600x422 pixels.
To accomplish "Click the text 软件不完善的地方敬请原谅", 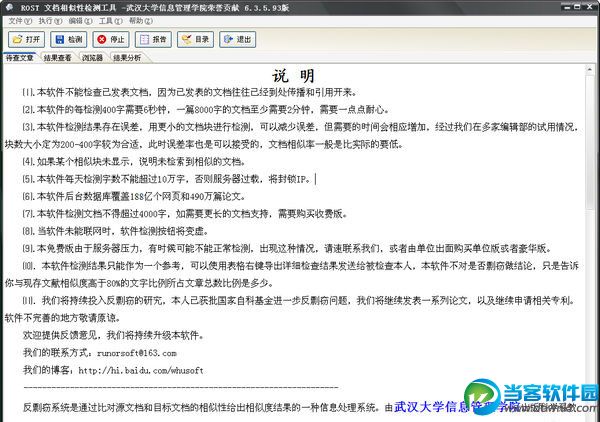I will coord(63,318).
